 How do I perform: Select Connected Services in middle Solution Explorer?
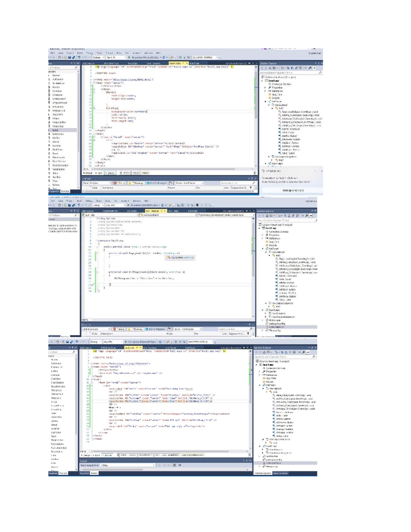point(277,232)
